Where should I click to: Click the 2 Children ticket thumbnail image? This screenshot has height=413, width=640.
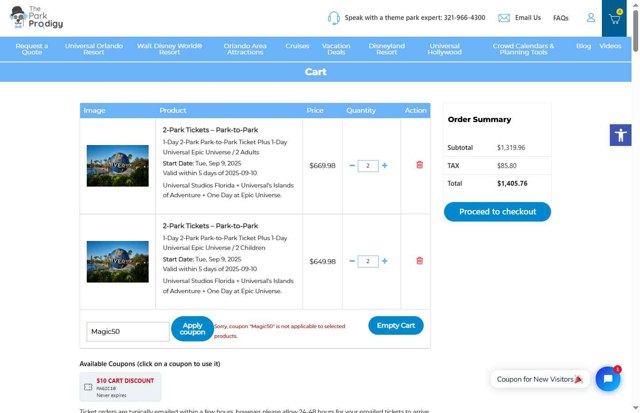(118, 262)
